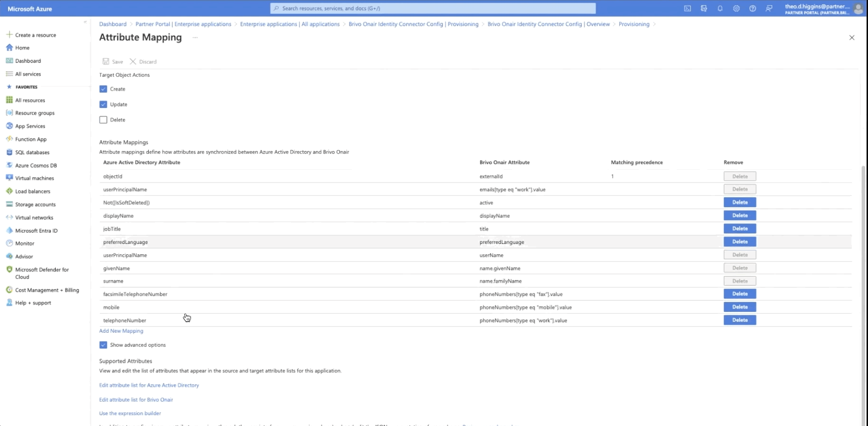Delete the displayName mapping
This screenshot has width=868, height=426.
pyautogui.click(x=740, y=215)
